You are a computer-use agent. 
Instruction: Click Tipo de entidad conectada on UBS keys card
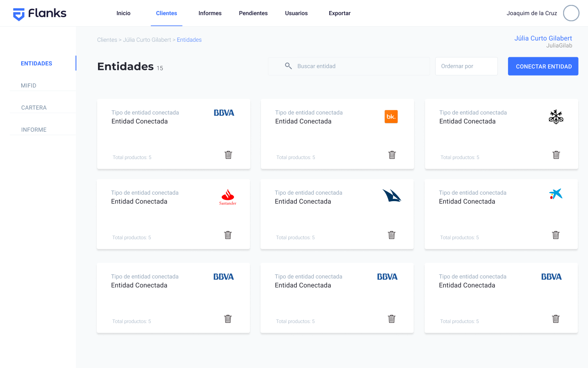[x=473, y=112]
